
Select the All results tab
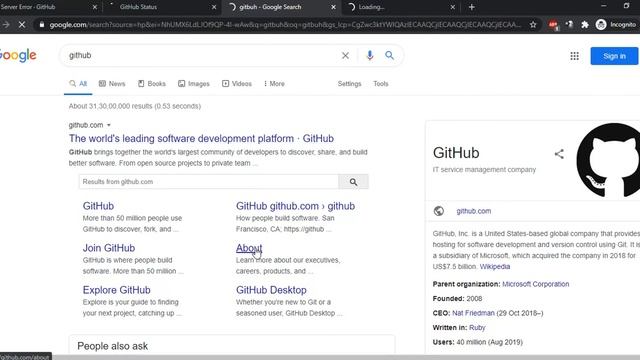(x=78, y=84)
